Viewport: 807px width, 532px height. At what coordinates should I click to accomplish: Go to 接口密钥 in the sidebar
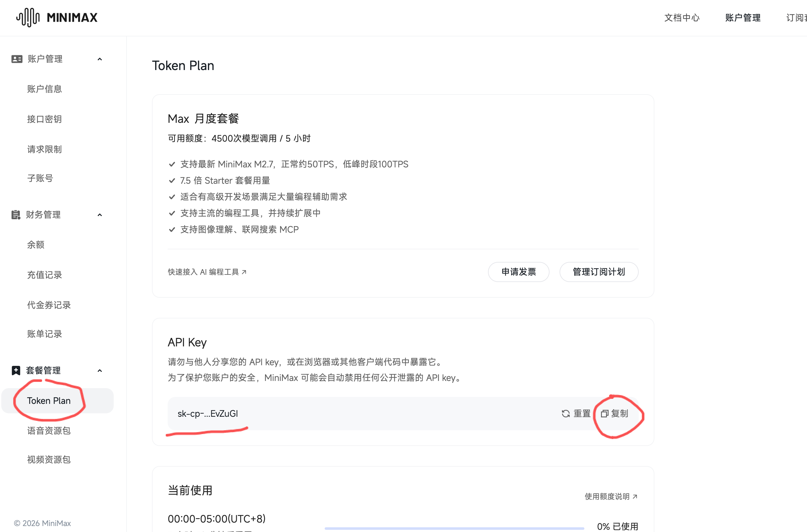pyautogui.click(x=44, y=119)
